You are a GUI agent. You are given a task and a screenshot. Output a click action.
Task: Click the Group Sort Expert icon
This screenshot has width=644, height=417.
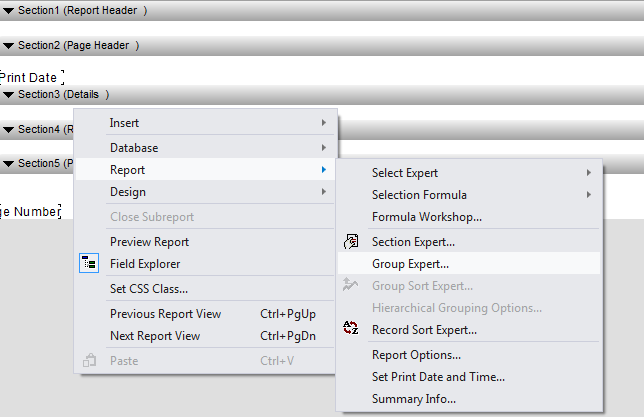coord(350,284)
